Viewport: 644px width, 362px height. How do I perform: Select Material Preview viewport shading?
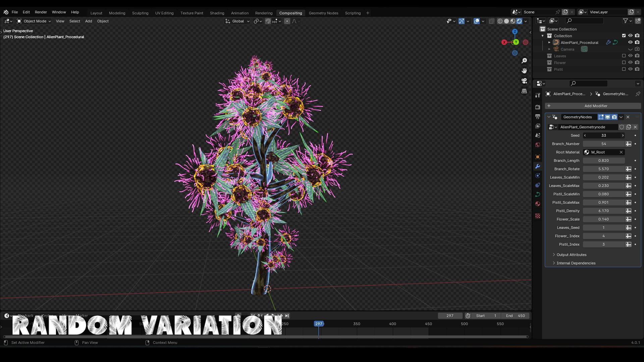coord(513,21)
